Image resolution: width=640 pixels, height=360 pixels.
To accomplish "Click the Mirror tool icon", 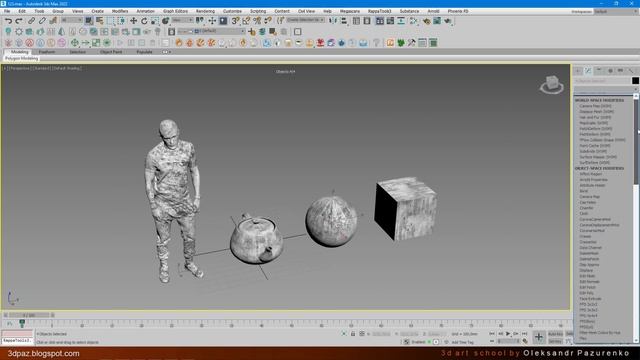I will tap(333, 20).
